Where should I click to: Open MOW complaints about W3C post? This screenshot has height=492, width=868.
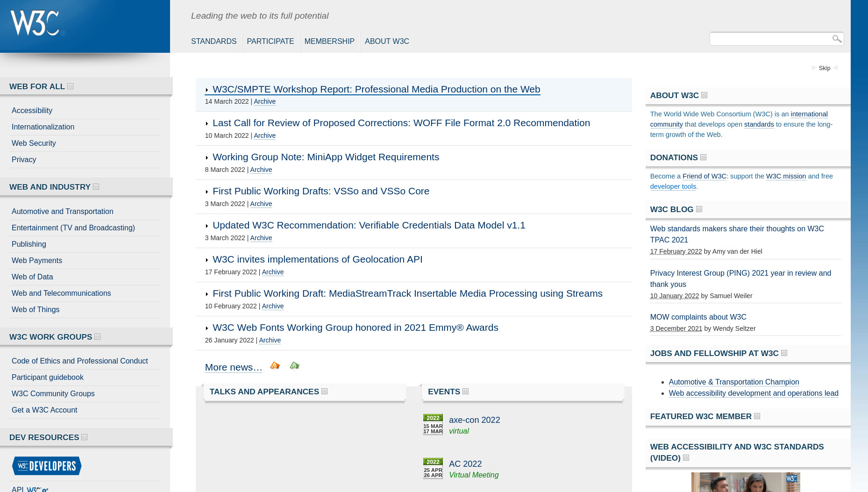tap(698, 317)
